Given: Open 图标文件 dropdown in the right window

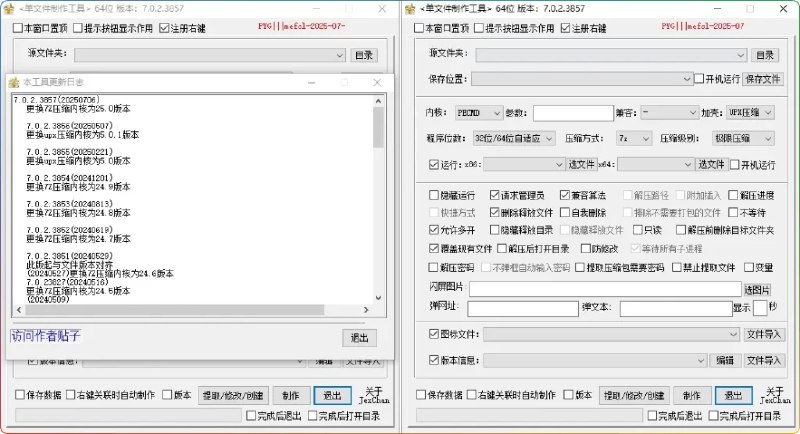Looking at the screenshot, I should [x=611, y=334].
